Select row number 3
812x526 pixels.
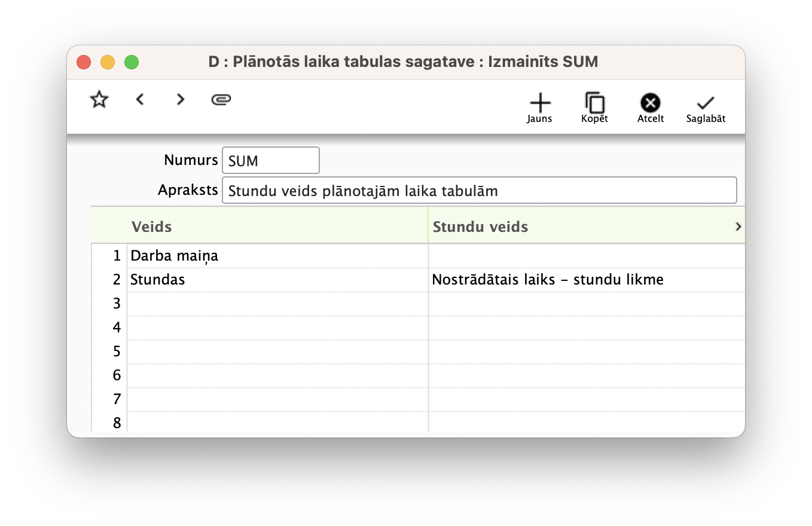pos(110,304)
